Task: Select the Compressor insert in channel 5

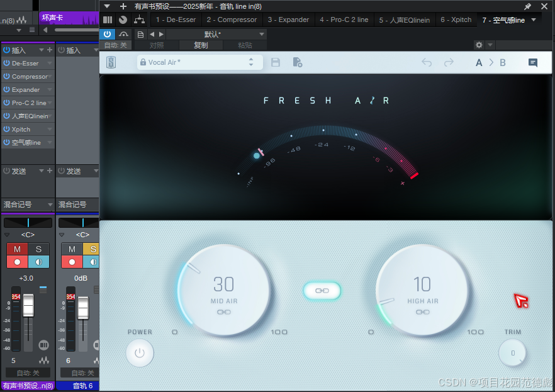Action: [30, 76]
